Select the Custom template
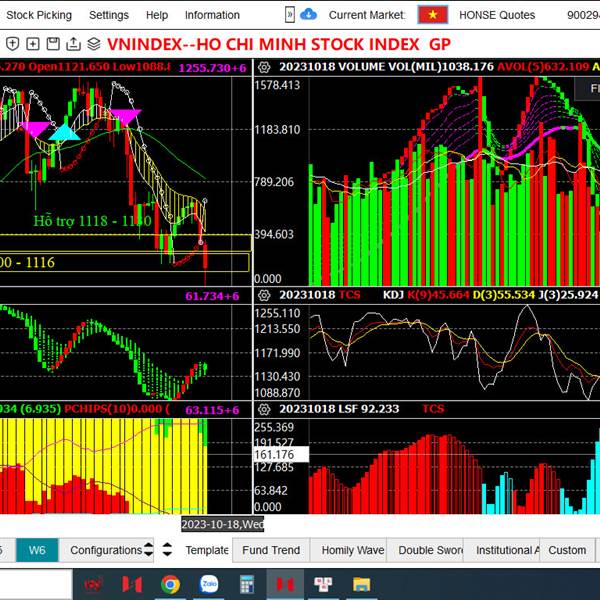 pos(567,550)
